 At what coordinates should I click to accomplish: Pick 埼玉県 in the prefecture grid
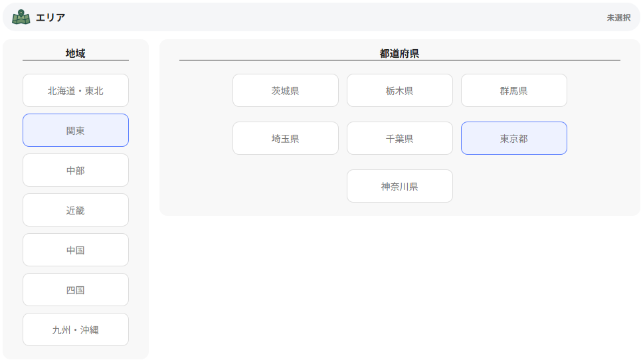pos(286,138)
